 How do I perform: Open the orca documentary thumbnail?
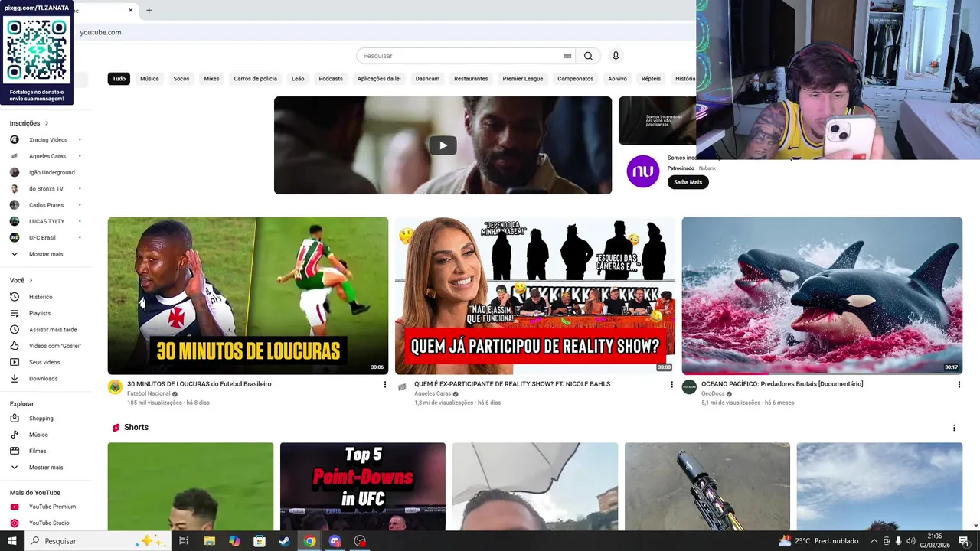click(822, 295)
